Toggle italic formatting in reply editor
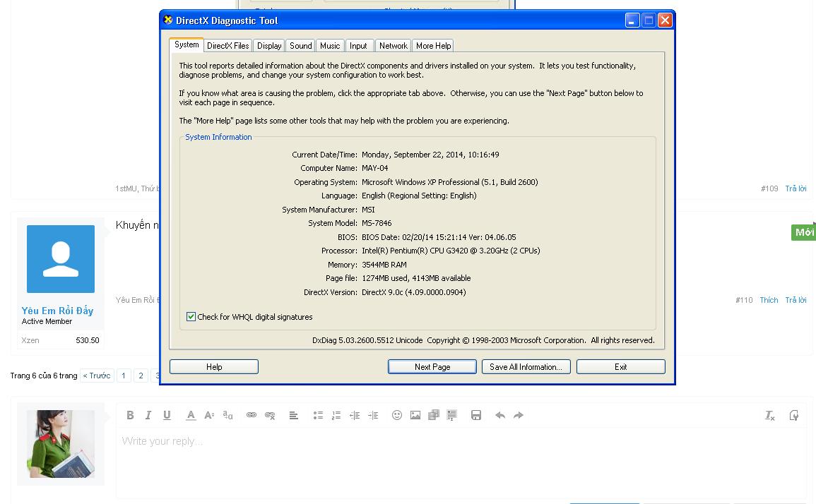 tap(148, 415)
